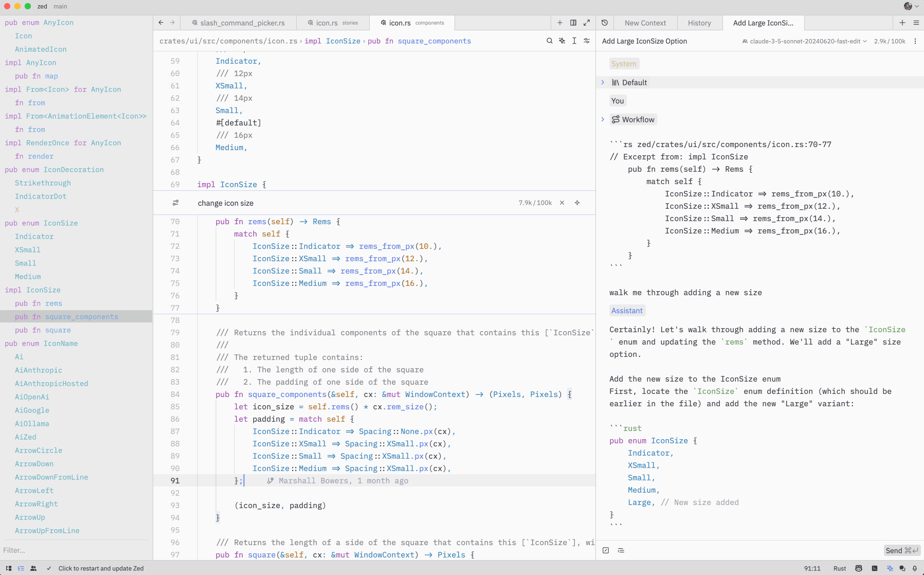Open the terminal panel from status bar
Image resolution: width=924 pixels, height=575 pixels.
coord(875,568)
